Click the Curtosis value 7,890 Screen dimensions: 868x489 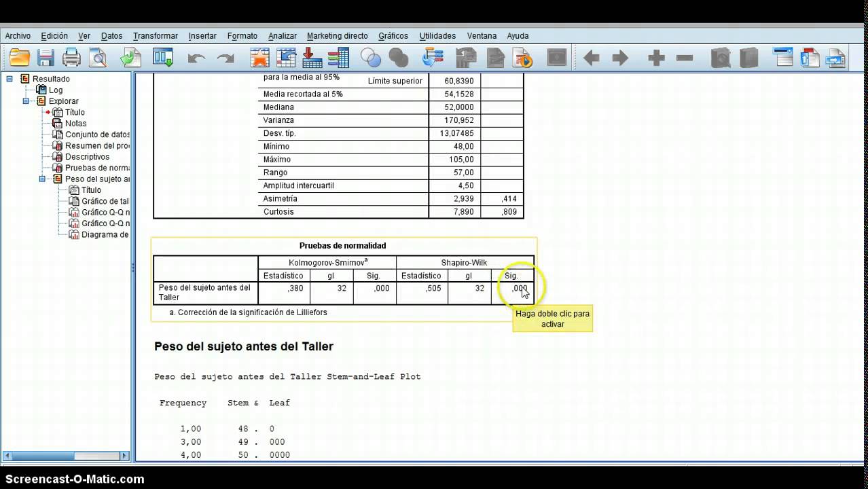point(464,212)
